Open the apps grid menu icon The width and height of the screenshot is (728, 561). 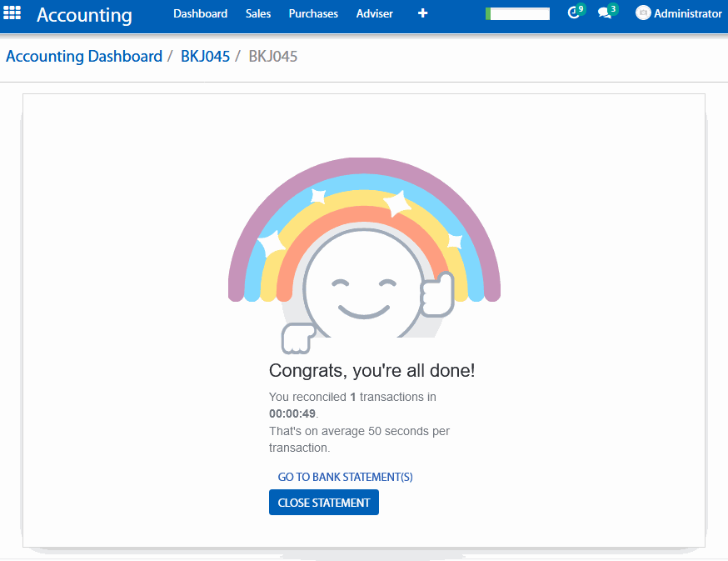pos(12,14)
